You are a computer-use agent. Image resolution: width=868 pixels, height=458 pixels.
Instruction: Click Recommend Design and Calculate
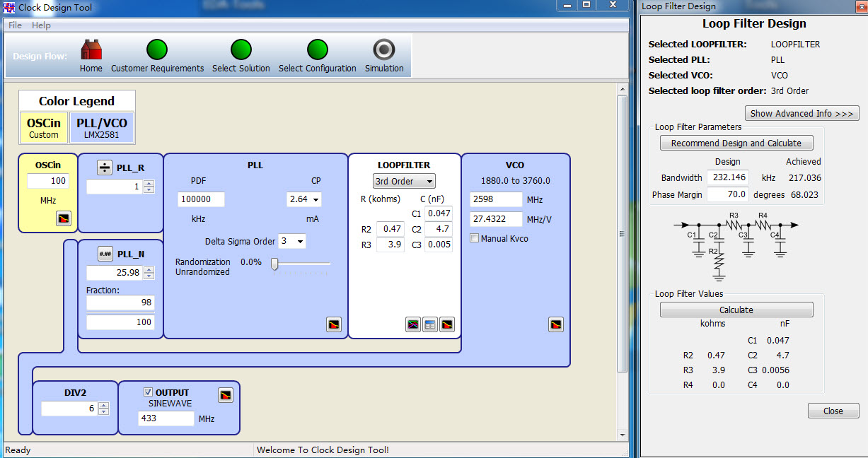click(x=736, y=143)
